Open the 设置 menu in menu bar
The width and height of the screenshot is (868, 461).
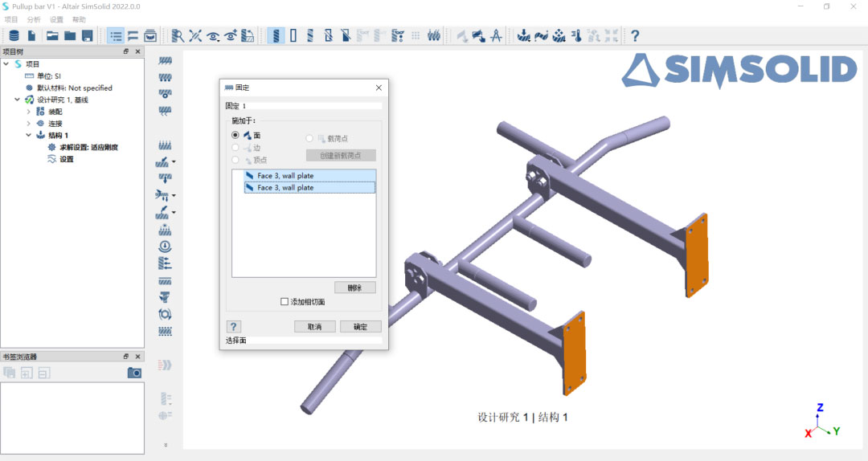56,19
